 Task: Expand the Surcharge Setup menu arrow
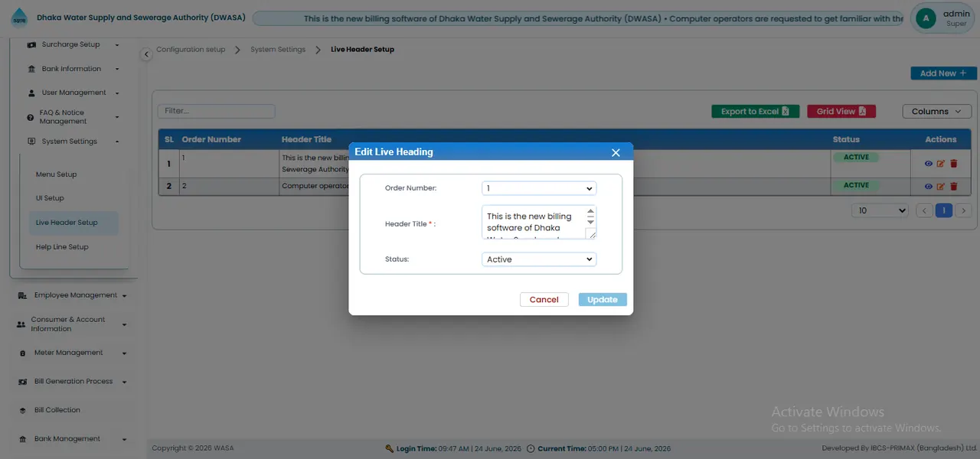tap(117, 45)
